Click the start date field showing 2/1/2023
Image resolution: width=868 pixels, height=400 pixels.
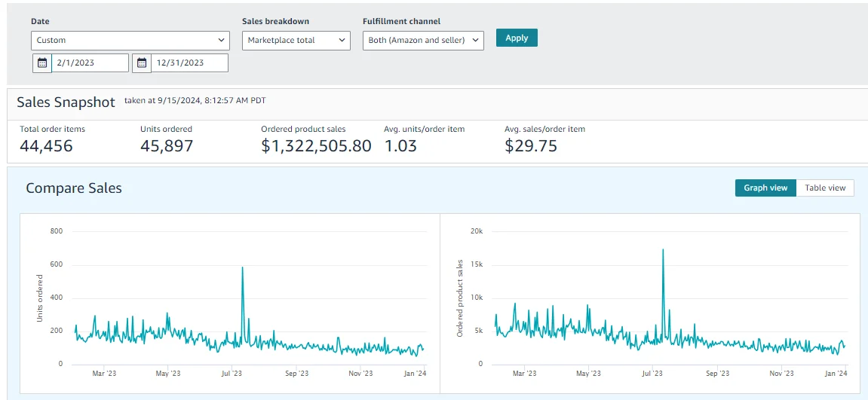(x=90, y=63)
